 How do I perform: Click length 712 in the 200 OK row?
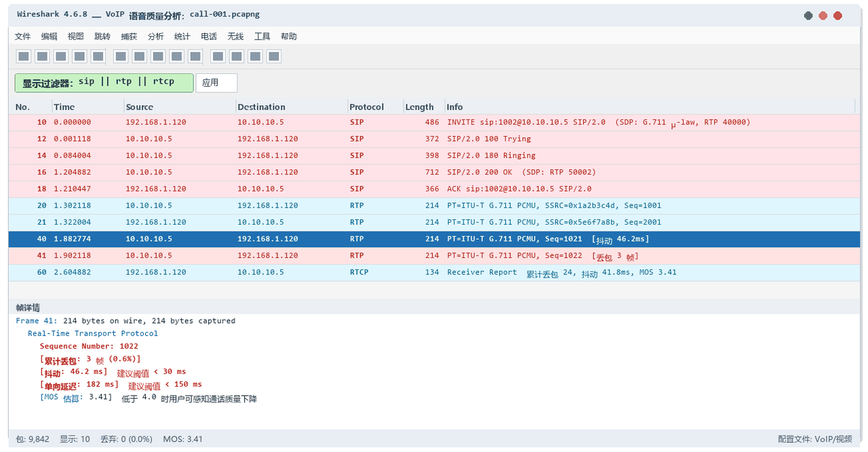432,172
